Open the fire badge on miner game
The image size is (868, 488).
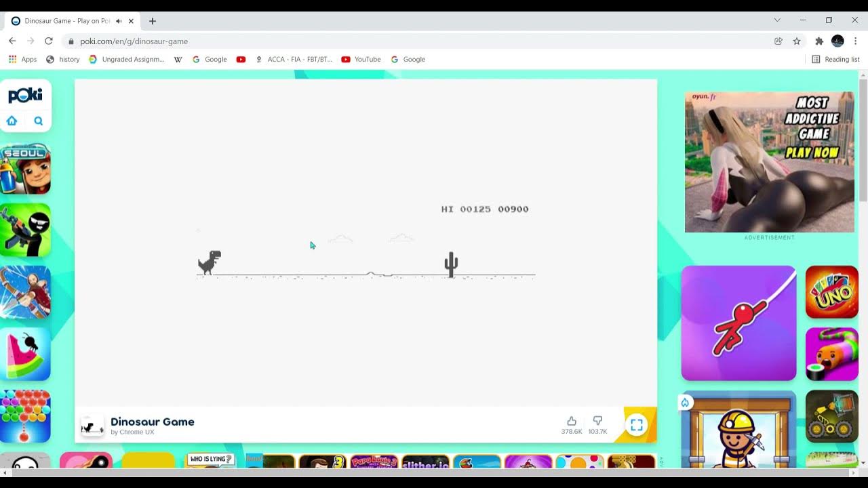click(x=686, y=403)
